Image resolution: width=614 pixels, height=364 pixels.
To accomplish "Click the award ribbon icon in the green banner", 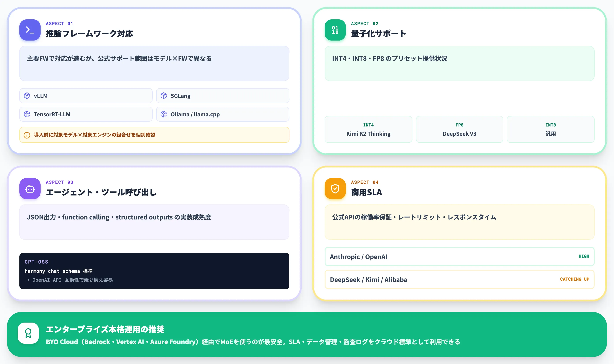I will pos(28,333).
